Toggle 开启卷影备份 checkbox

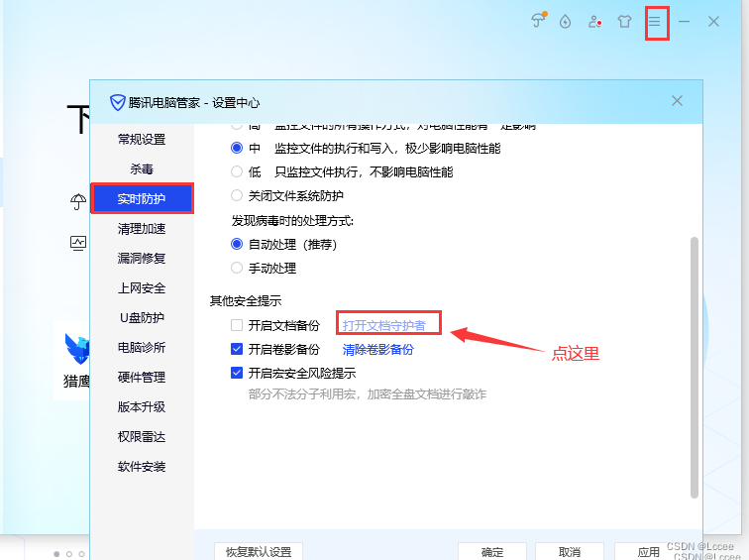[237, 349]
